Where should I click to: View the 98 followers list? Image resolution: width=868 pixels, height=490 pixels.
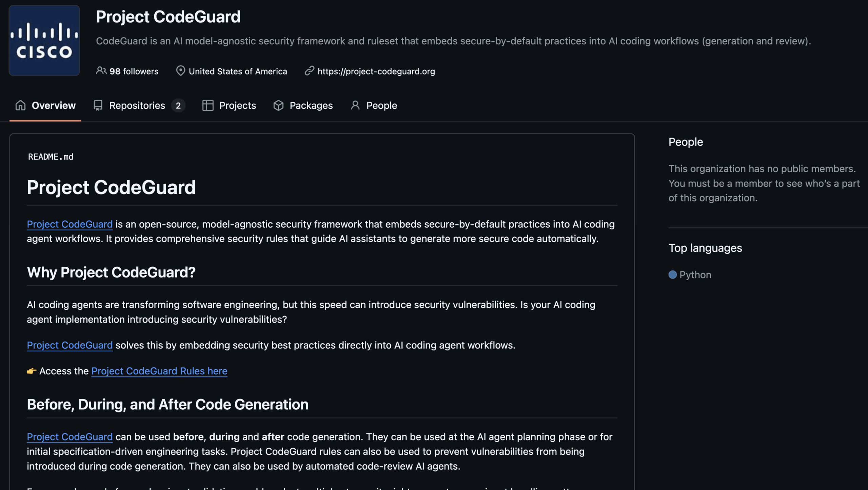click(134, 71)
